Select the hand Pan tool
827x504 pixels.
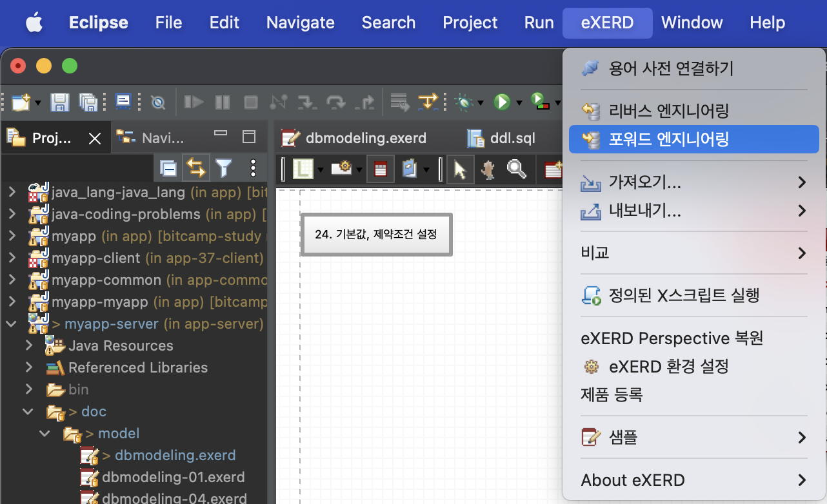pyautogui.click(x=490, y=169)
